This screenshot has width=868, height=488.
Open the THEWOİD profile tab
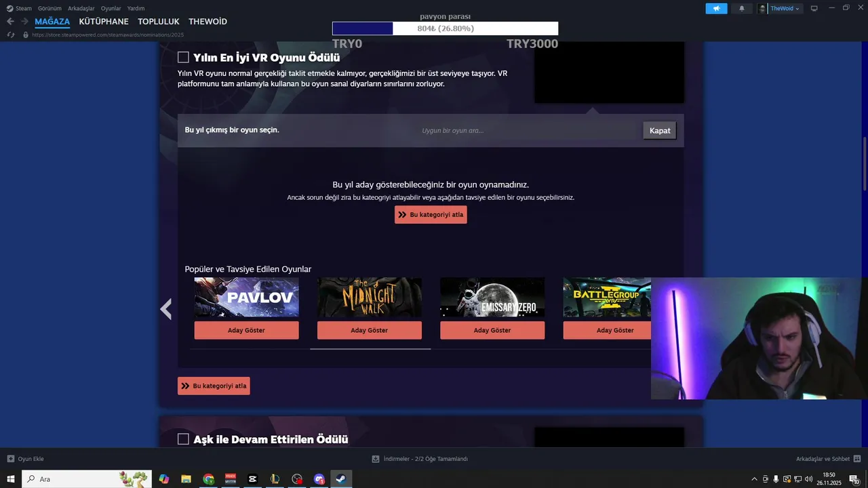208,22
